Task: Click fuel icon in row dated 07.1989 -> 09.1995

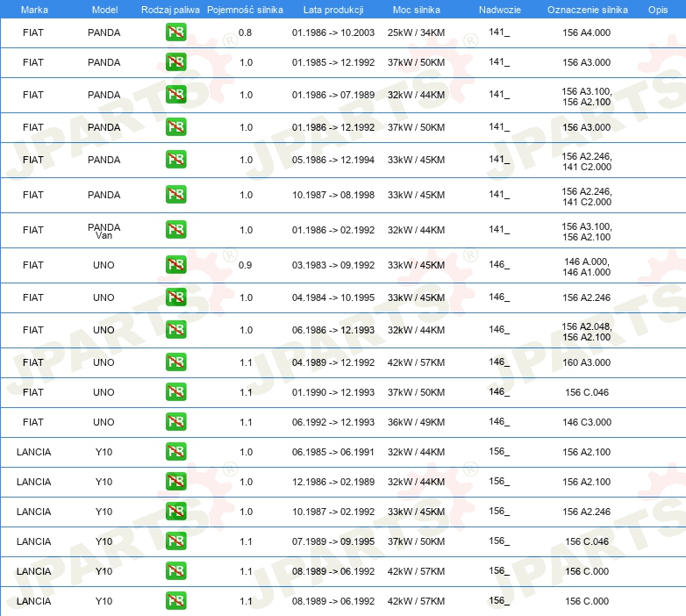Action: (x=175, y=541)
